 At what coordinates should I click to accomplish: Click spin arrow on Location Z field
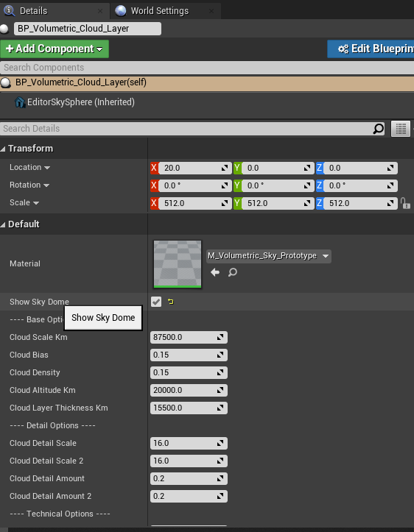click(390, 168)
